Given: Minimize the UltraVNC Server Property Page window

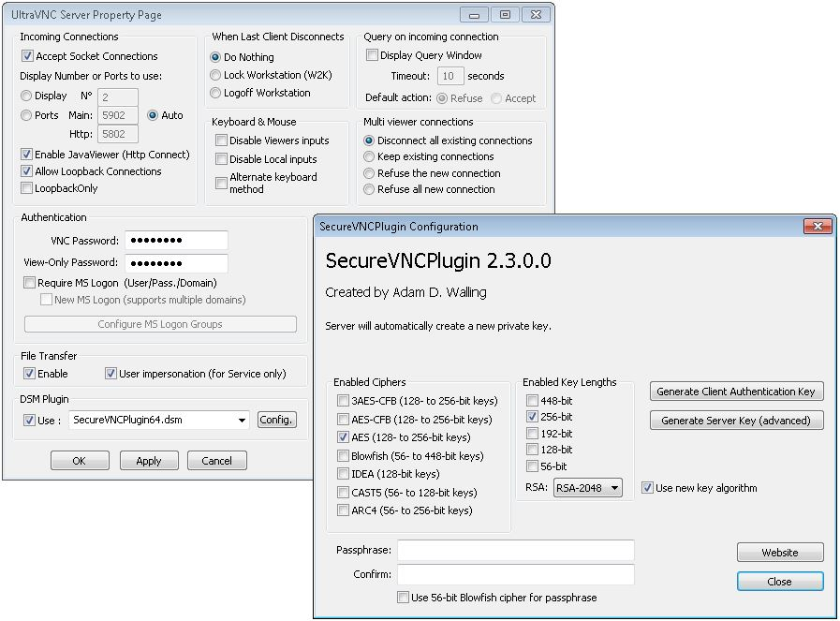Looking at the screenshot, I should tap(474, 15).
